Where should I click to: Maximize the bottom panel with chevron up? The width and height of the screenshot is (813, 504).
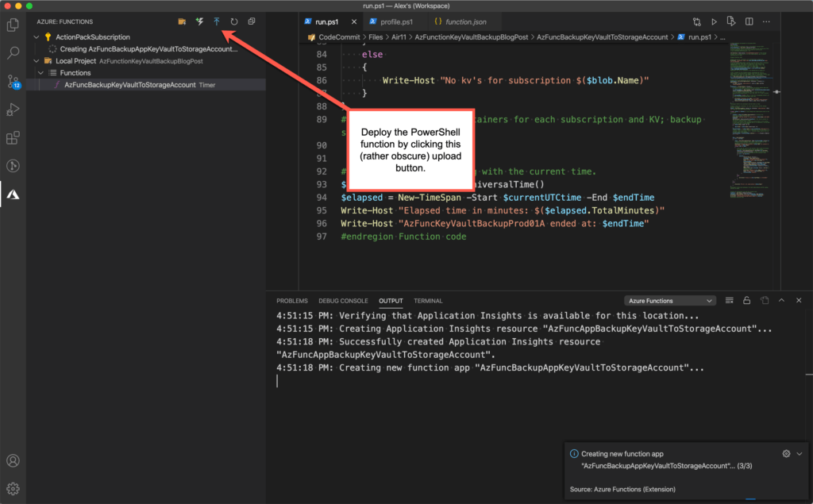pos(781,301)
